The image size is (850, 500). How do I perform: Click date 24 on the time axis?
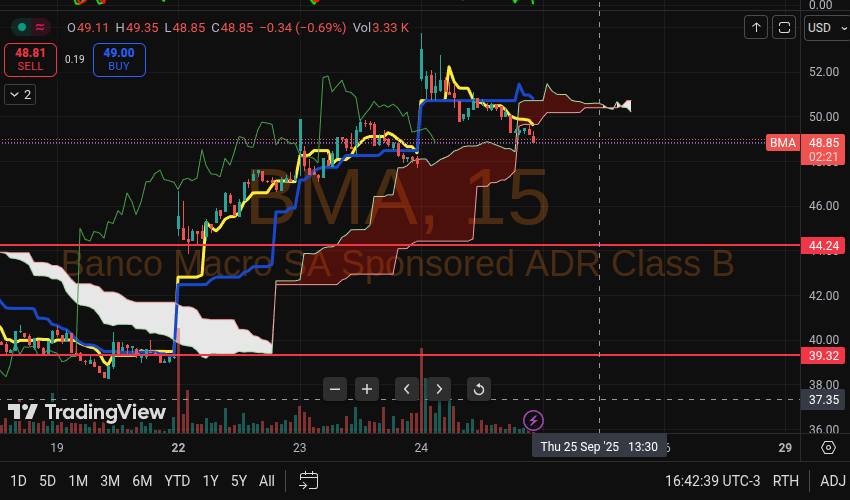coord(421,447)
